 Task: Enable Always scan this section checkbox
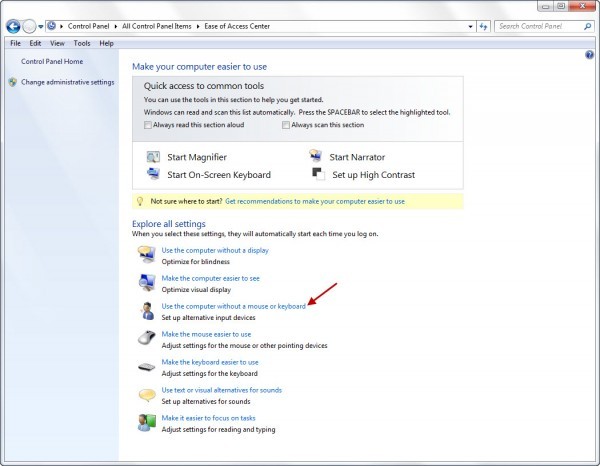click(286, 125)
